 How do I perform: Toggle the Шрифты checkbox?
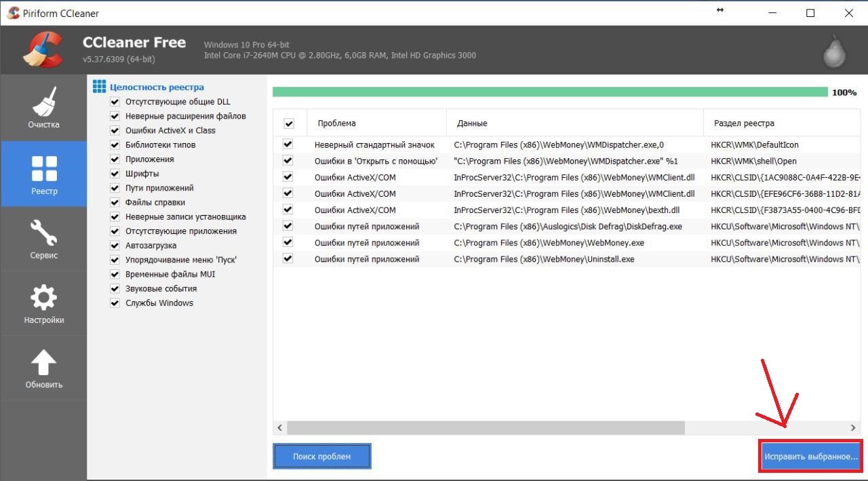pos(115,174)
